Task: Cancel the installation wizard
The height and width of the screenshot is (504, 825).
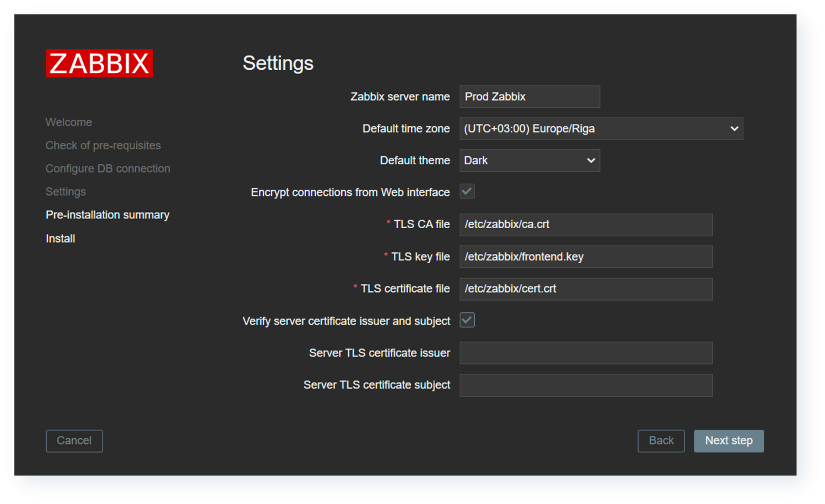Action: tap(74, 441)
